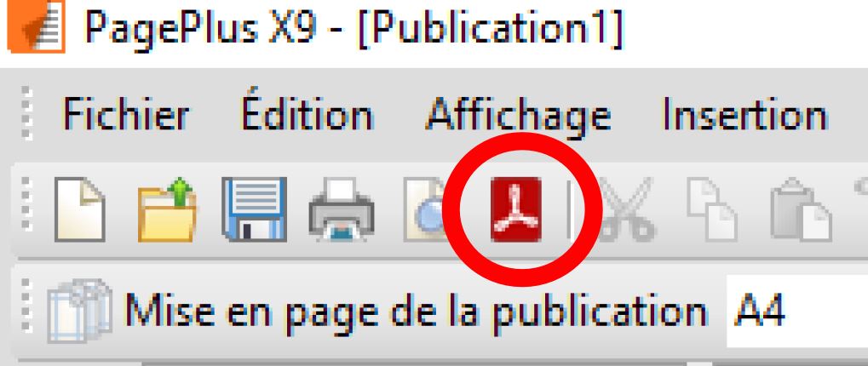Click the orange PagePlus application icon

click(36, 26)
